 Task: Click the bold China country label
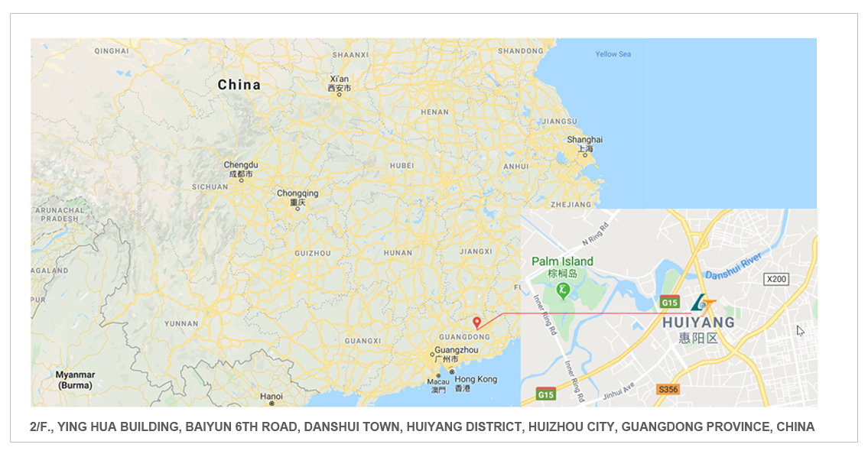[239, 85]
